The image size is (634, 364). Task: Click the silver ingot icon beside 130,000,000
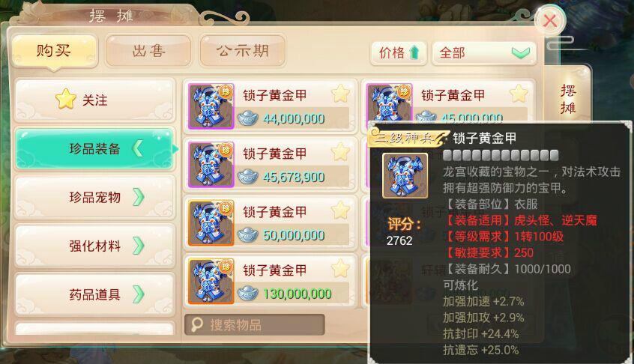248,294
